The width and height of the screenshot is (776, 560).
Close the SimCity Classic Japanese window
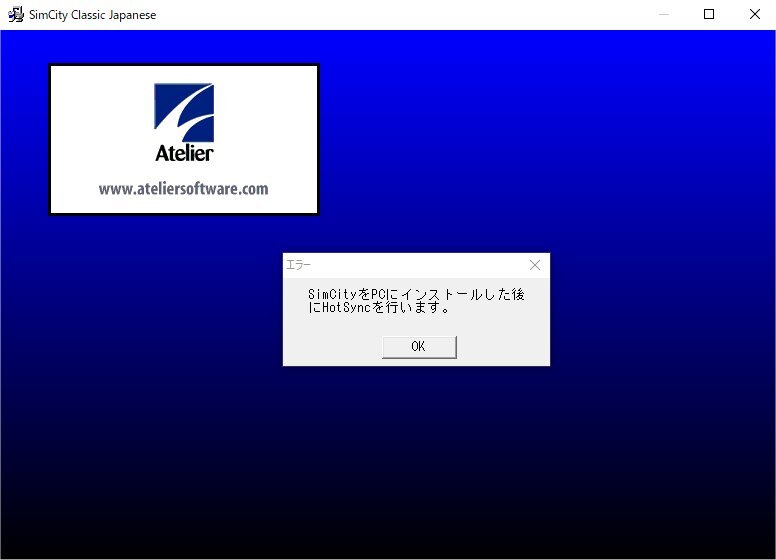(754, 14)
